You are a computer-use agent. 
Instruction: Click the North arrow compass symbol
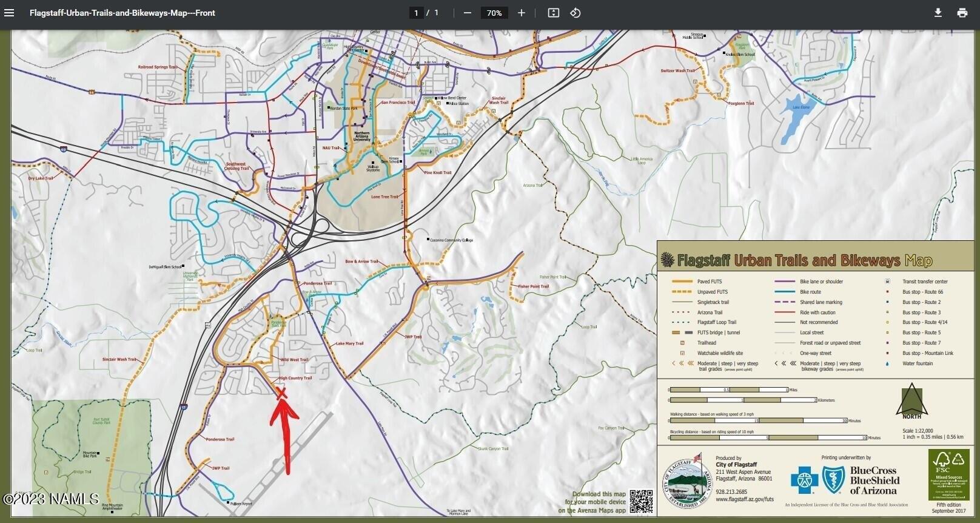coord(911,400)
